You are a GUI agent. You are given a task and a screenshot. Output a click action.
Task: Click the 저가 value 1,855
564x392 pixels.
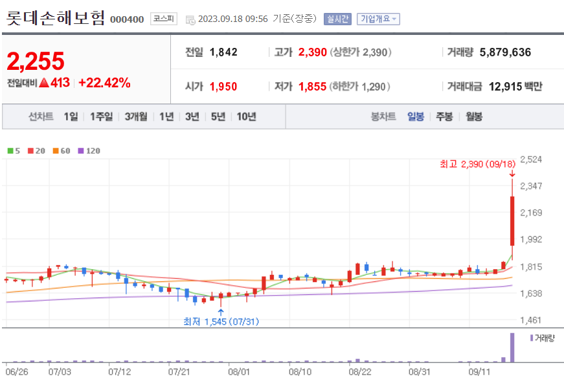[312, 87]
